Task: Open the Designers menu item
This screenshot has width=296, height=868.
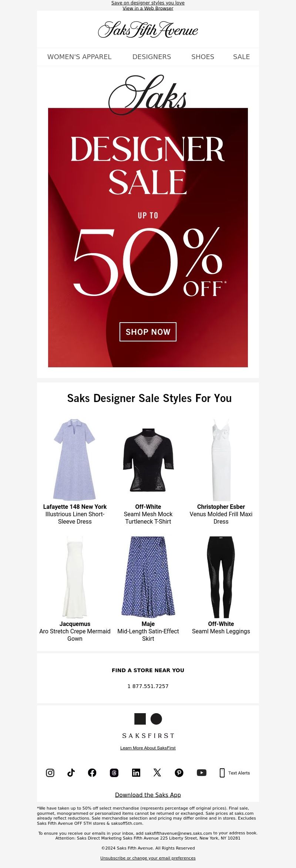Action: (152, 57)
